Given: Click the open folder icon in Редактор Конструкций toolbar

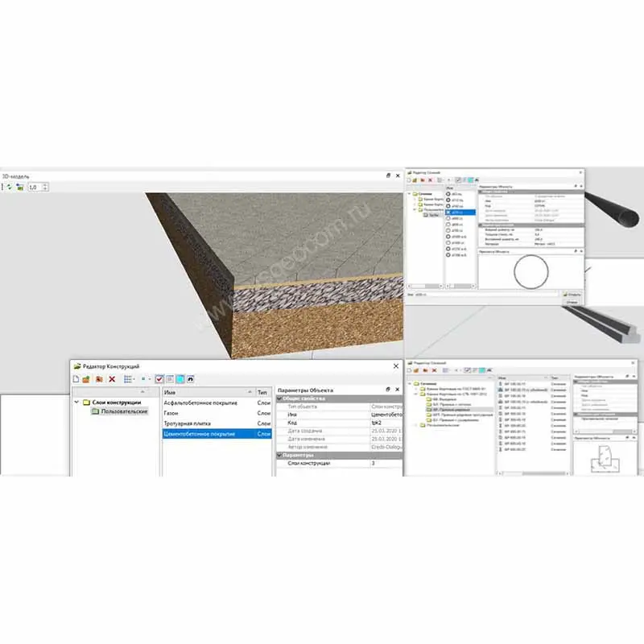Looking at the screenshot, I should [x=87, y=378].
